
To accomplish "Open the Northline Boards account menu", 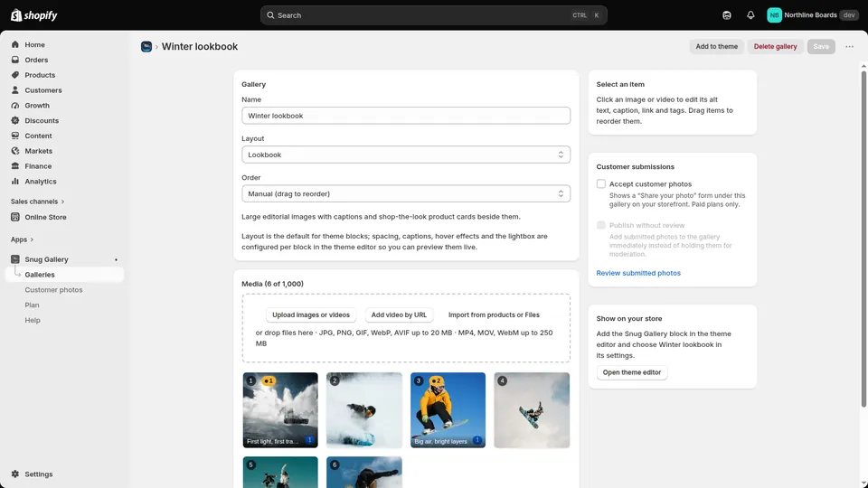I will point(813,15).
